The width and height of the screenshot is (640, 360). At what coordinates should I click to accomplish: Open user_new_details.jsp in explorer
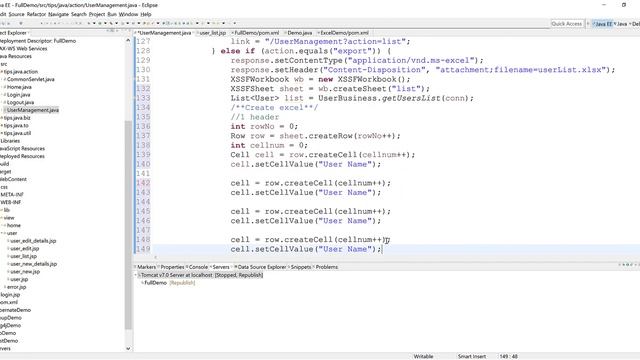click(x=33, y=264)
